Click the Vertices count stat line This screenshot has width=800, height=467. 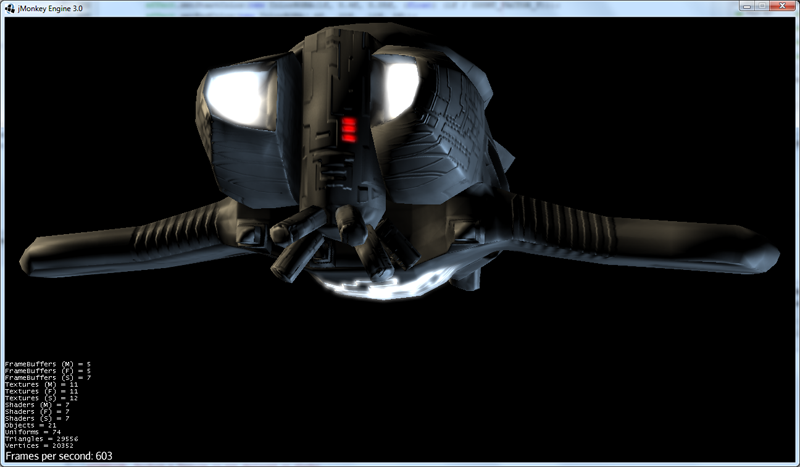pos(38,446)
